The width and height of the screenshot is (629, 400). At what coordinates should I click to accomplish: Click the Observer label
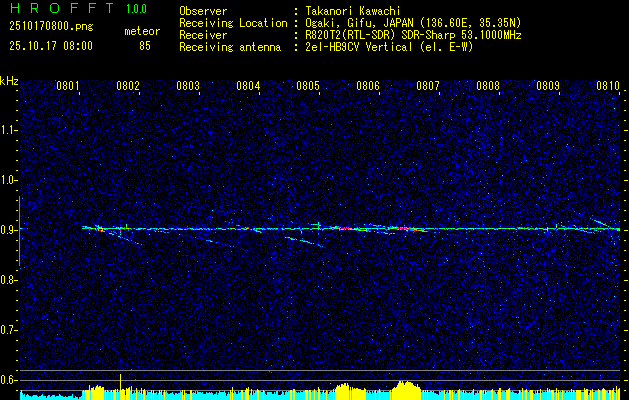pyautogui.click(x=203, y=11)
